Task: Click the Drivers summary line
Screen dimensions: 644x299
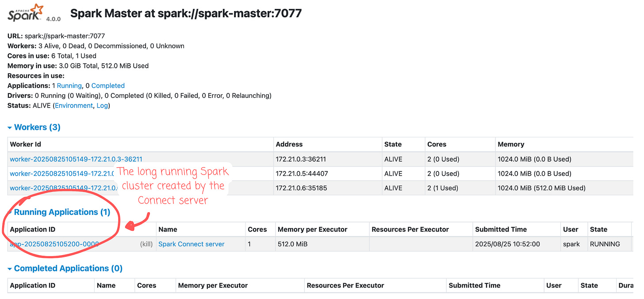Action: tap(139, 95)
